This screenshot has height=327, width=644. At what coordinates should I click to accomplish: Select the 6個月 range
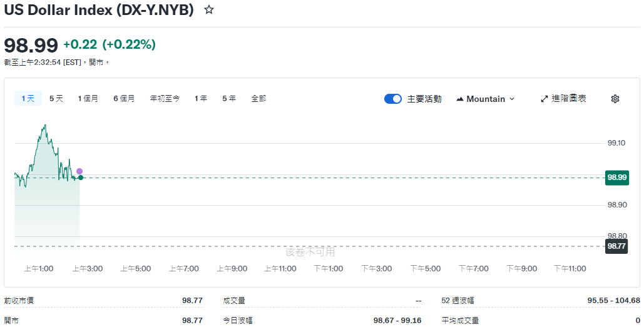124,98
